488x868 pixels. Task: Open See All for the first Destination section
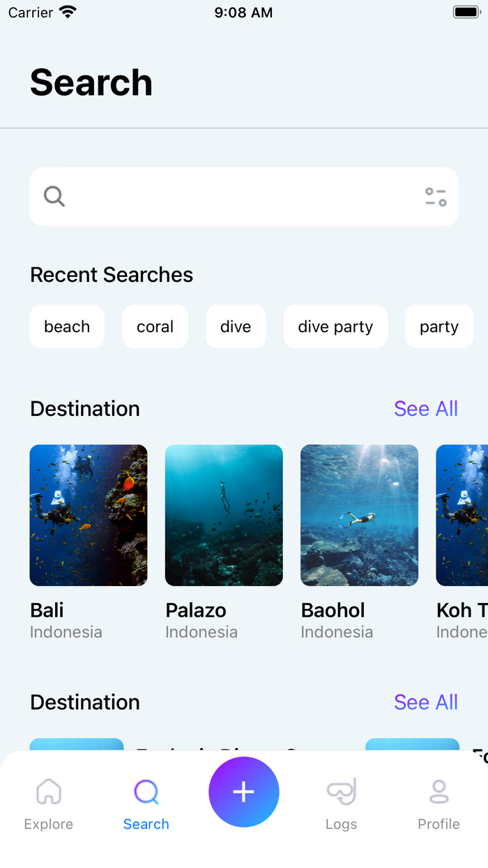(x=426, y=408)
